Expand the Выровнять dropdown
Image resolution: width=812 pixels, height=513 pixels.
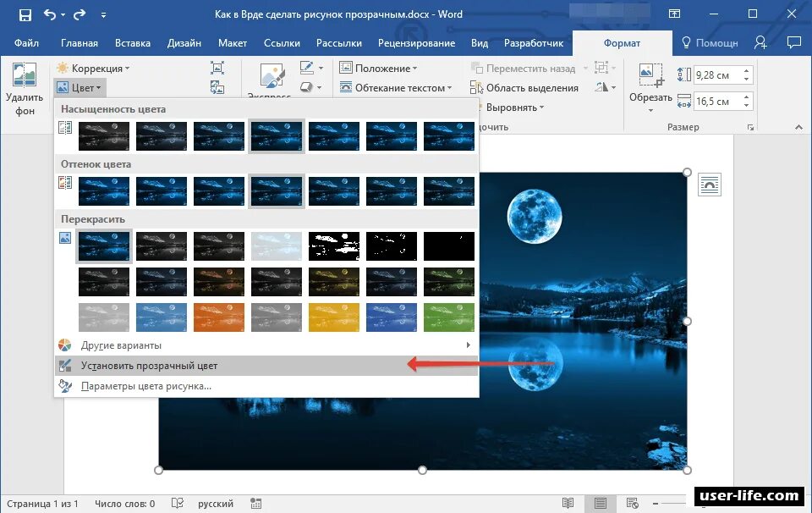coord(515,108)
